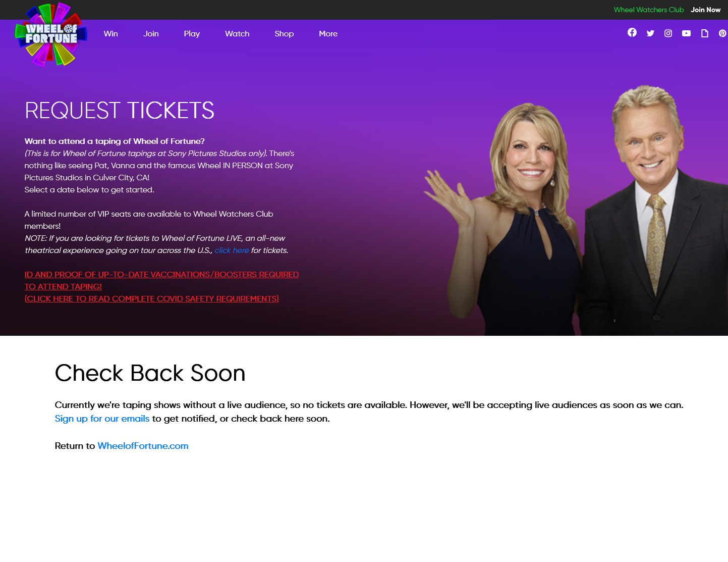Open the Twitter social icon

pos(650,33)
